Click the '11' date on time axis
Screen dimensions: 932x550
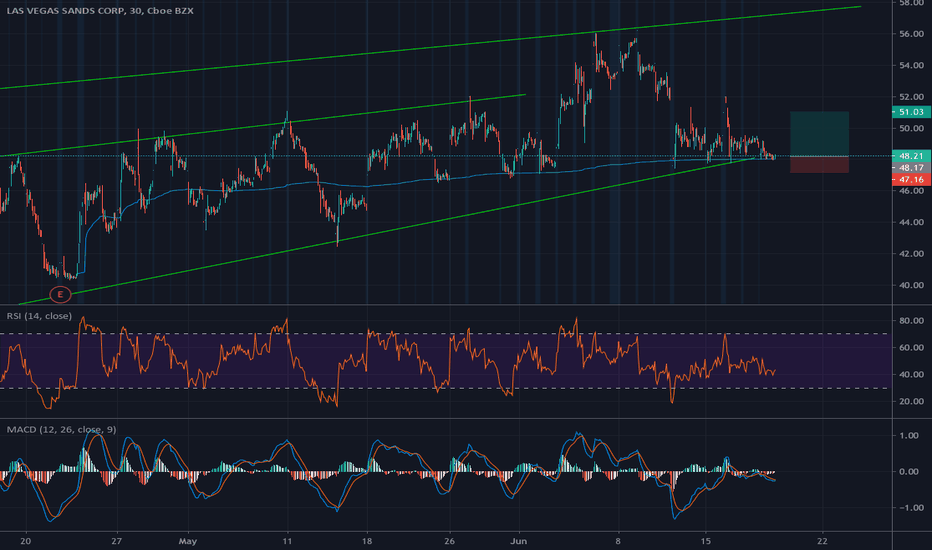tap(287, 541)
